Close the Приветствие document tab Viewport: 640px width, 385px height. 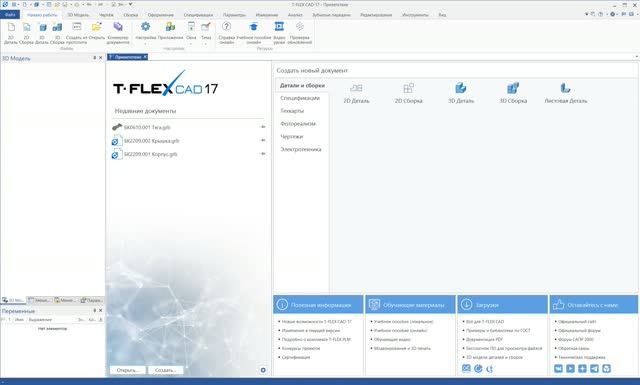coord(144,57)
